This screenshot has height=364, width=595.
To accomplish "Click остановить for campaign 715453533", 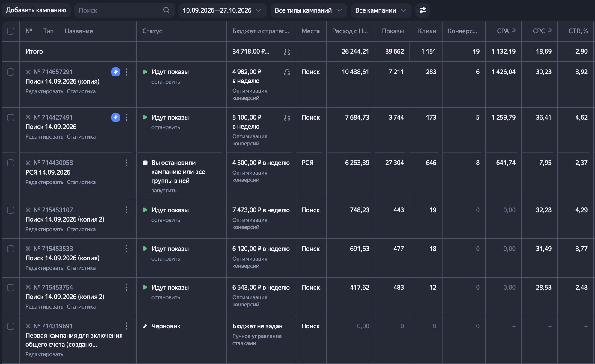I will click(x=166, y=259).
